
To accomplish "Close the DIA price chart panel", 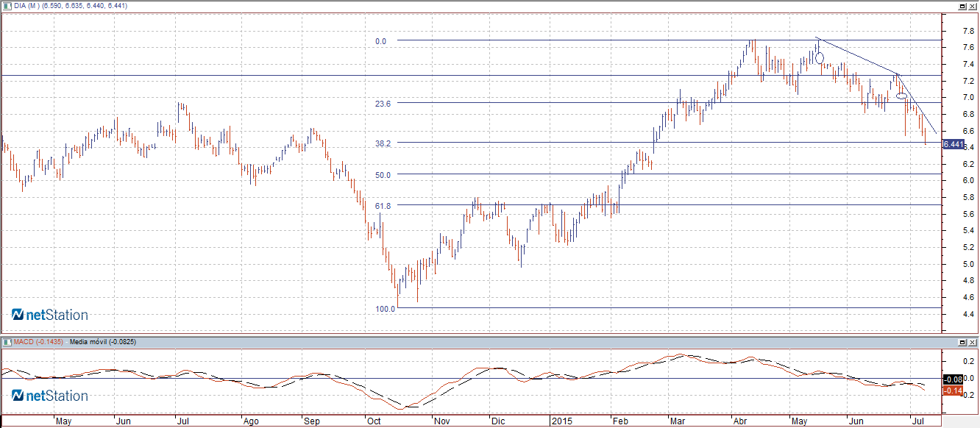I will [x=972, y=6].
